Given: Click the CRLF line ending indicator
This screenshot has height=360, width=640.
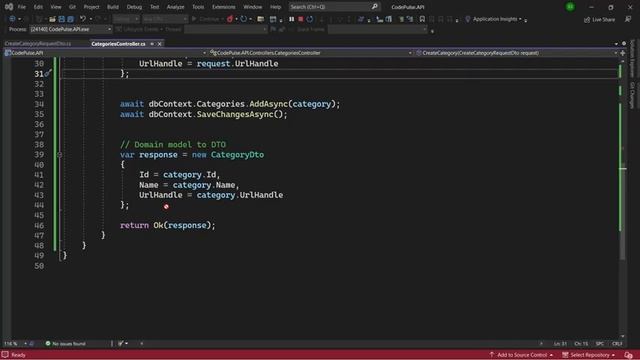Looking at the screenshot, I should coord(617,344).
